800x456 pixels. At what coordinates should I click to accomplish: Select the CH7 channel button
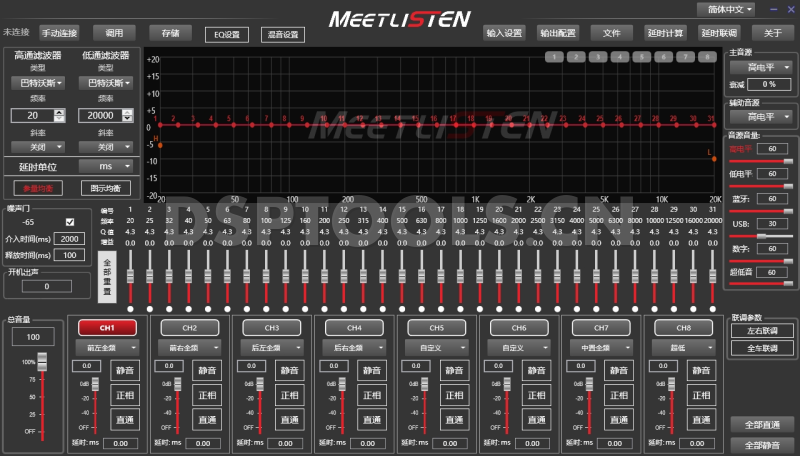click(x=602, y=327)
